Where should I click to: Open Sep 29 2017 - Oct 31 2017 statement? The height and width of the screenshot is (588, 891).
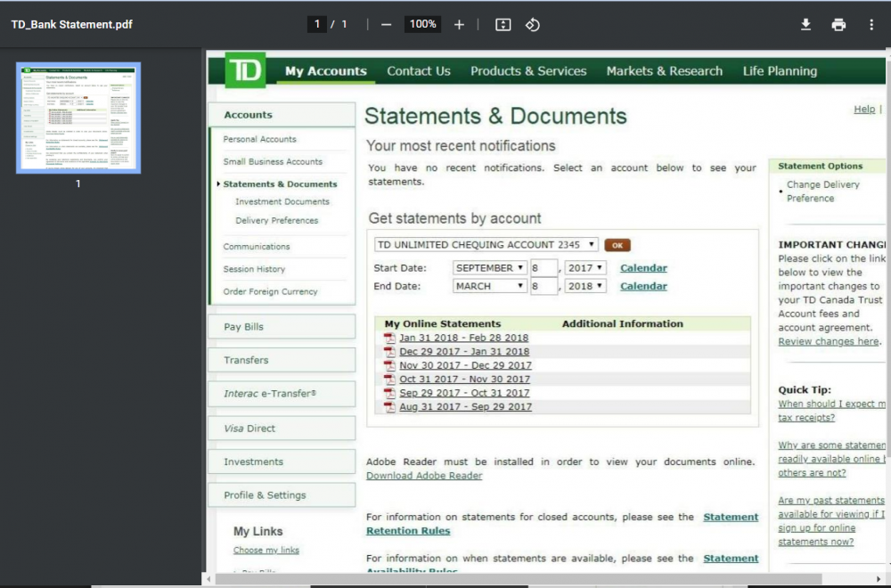[x=464, y=393]
